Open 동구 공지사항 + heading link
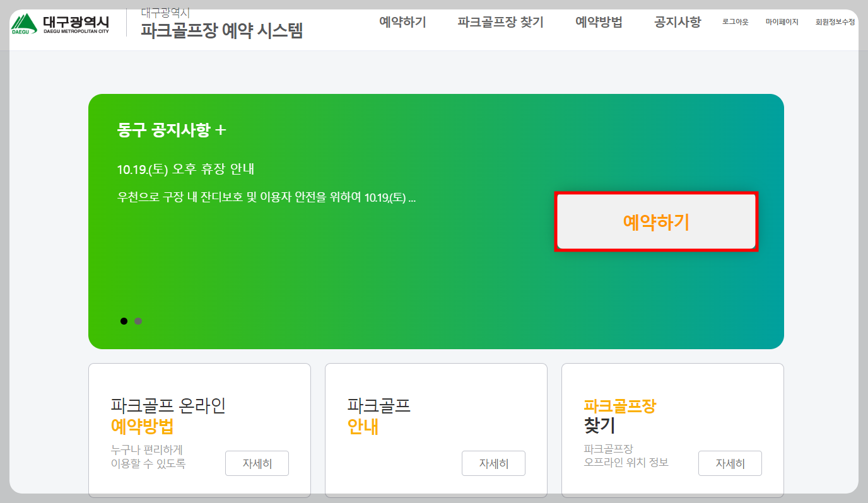The width and height of the screenshot is (868, 503). pos(172,130)
